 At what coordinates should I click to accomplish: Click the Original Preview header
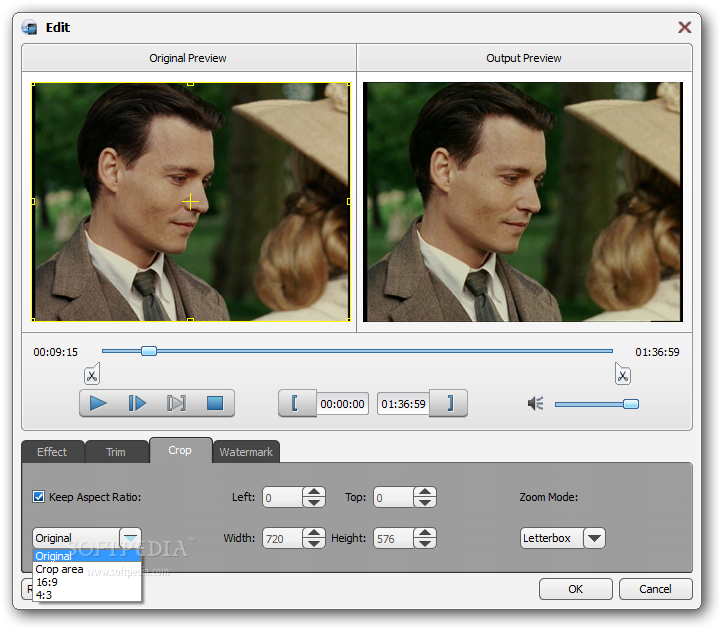click(x=188, y=58)
